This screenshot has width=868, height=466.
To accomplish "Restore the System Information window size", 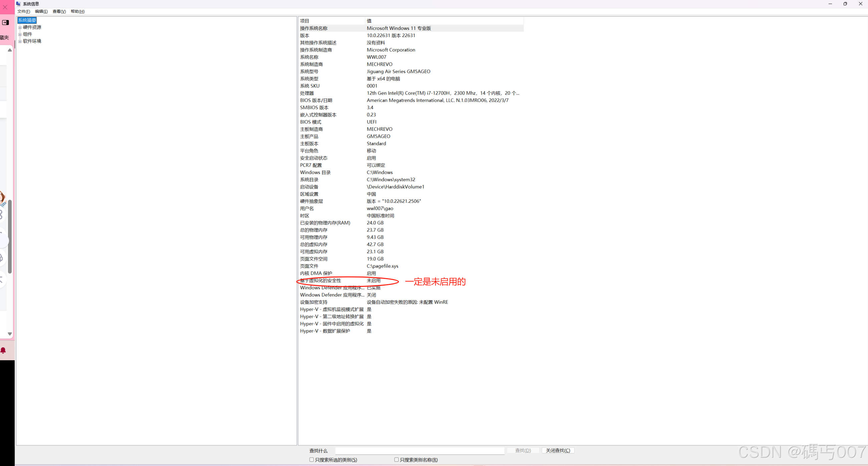I will click(x=845, y=4).
